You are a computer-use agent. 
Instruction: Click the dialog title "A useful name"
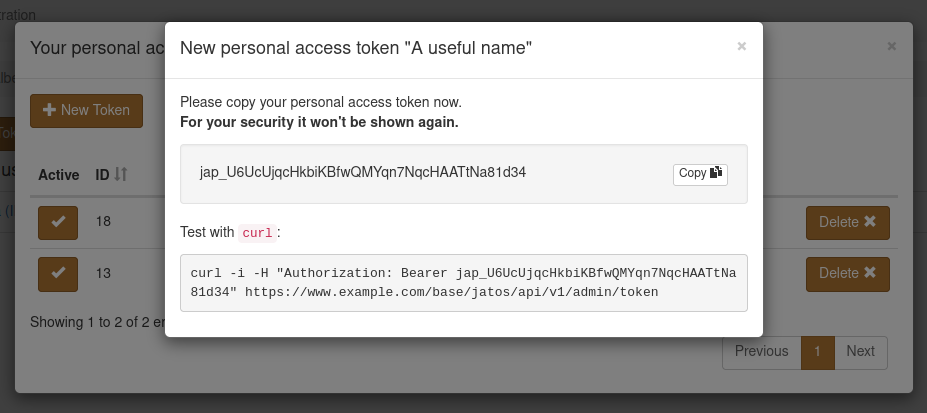tap(468, 48)
